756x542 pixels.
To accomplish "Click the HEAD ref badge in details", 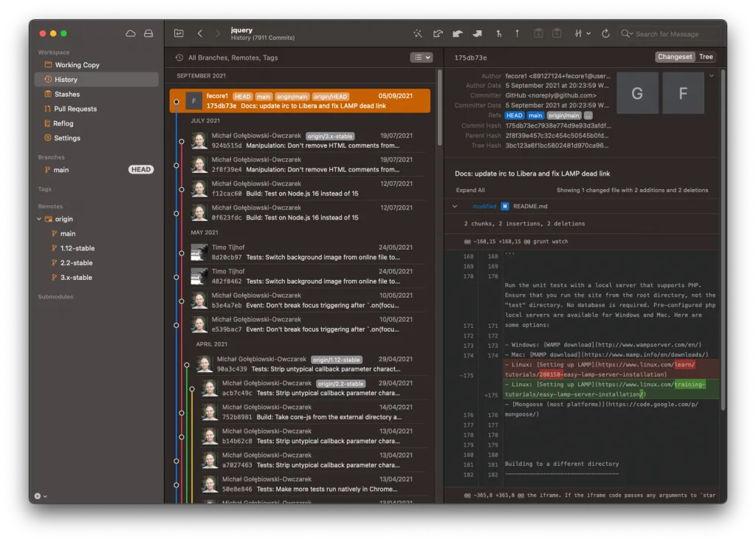I will 514,116.
